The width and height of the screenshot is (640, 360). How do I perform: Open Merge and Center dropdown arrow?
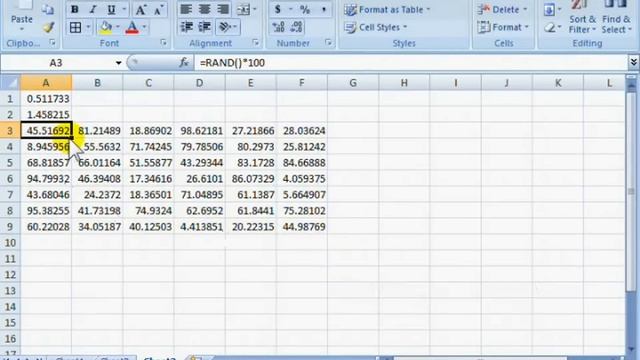point(255,9)
